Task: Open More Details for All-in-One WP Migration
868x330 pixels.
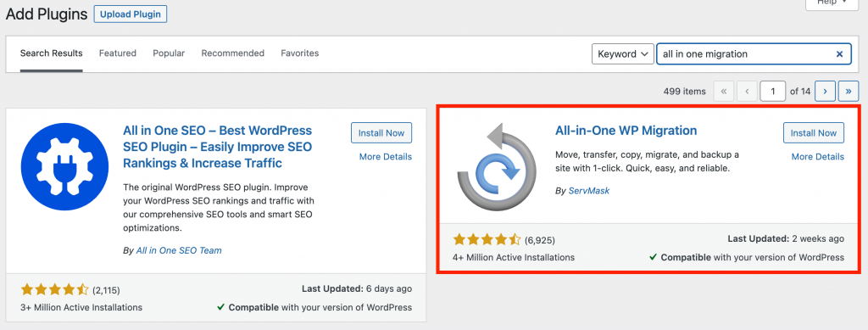Action: [x=818, y=157]
